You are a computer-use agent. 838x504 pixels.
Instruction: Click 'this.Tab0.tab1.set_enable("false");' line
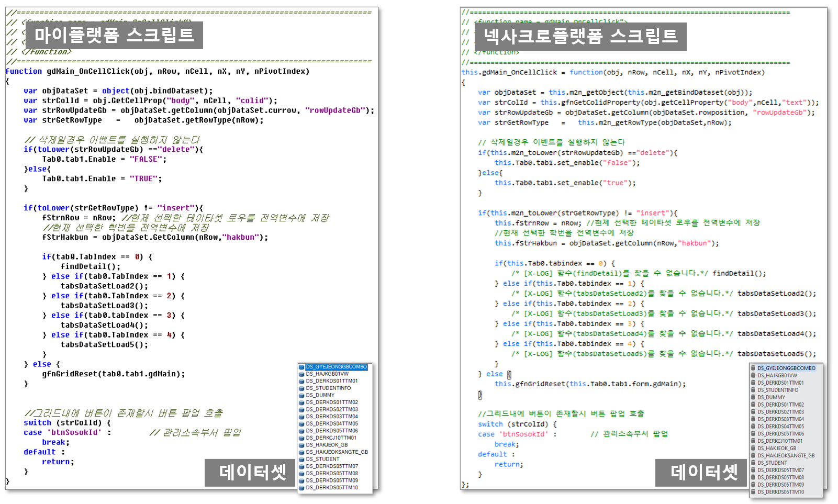(x=567, y=163)
